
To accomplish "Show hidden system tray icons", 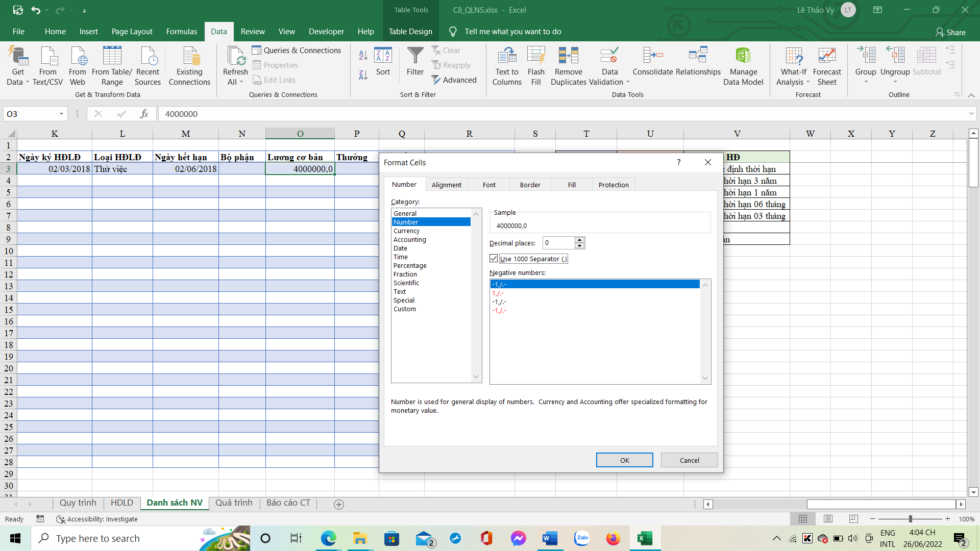I will (776, 538).
